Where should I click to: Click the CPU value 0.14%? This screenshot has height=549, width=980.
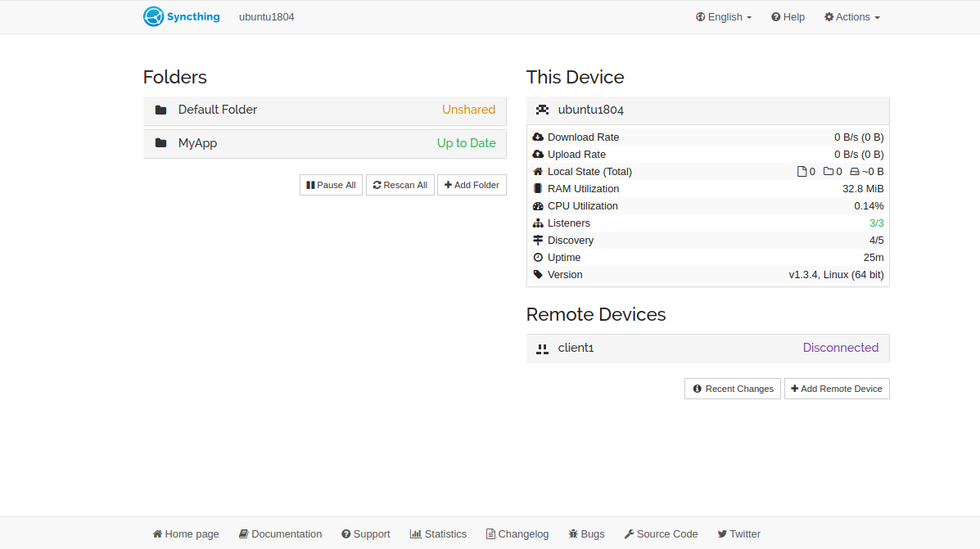click(x=869, y=205)
